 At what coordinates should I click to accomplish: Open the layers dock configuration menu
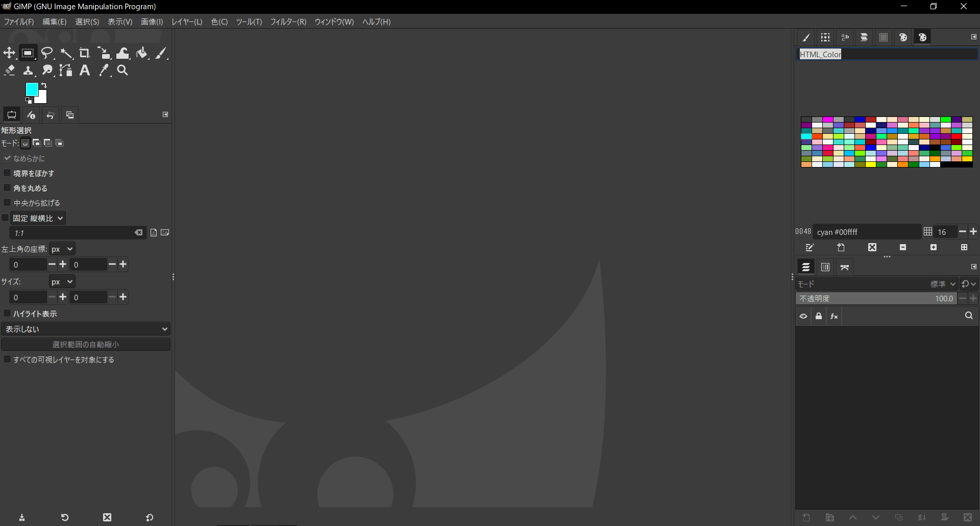pos(973,267)
